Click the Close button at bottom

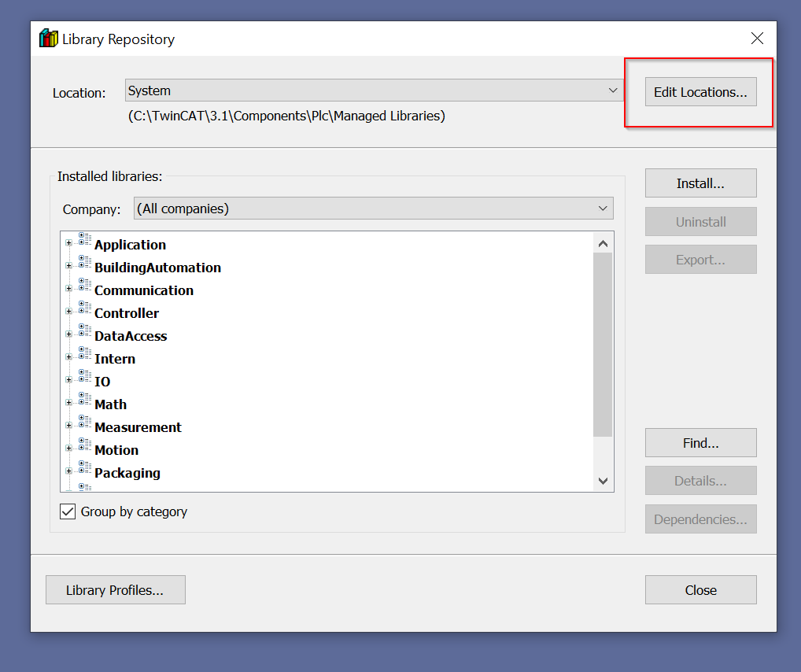click(700, 590)
